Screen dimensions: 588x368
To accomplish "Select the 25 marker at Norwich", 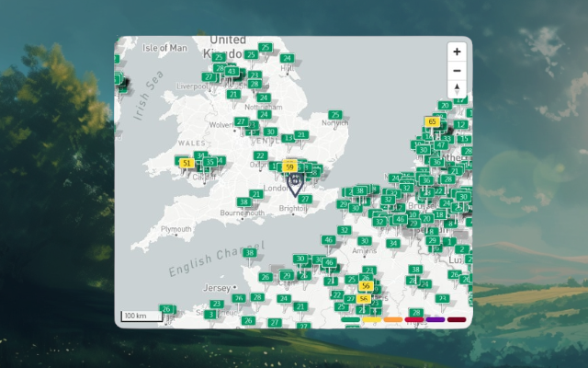I will tap(334, 114).
